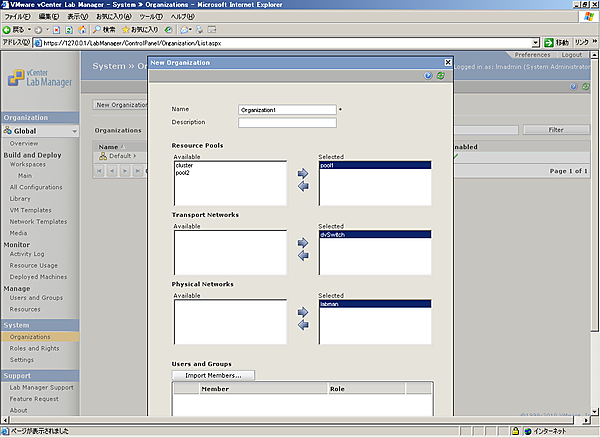Image resolution: width=600 pixels, height=438 pixels.
Task: Select cluster in Available resource pools
Action: 184,165
